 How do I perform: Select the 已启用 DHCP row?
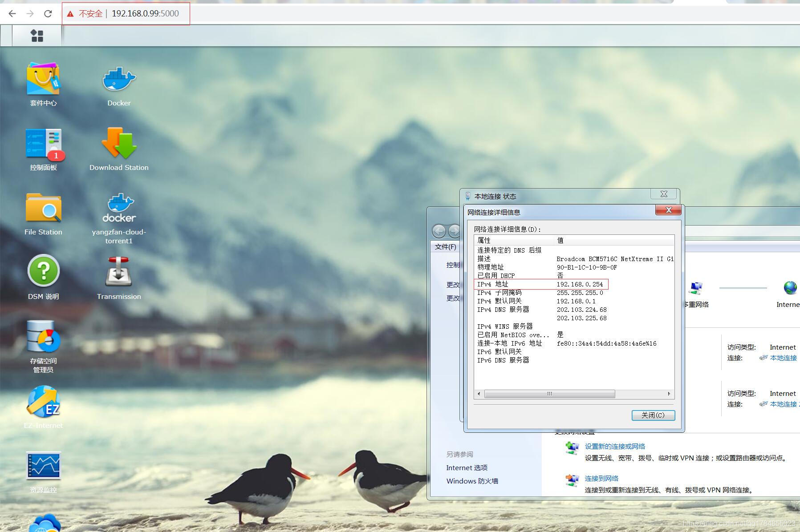point(574,276)
